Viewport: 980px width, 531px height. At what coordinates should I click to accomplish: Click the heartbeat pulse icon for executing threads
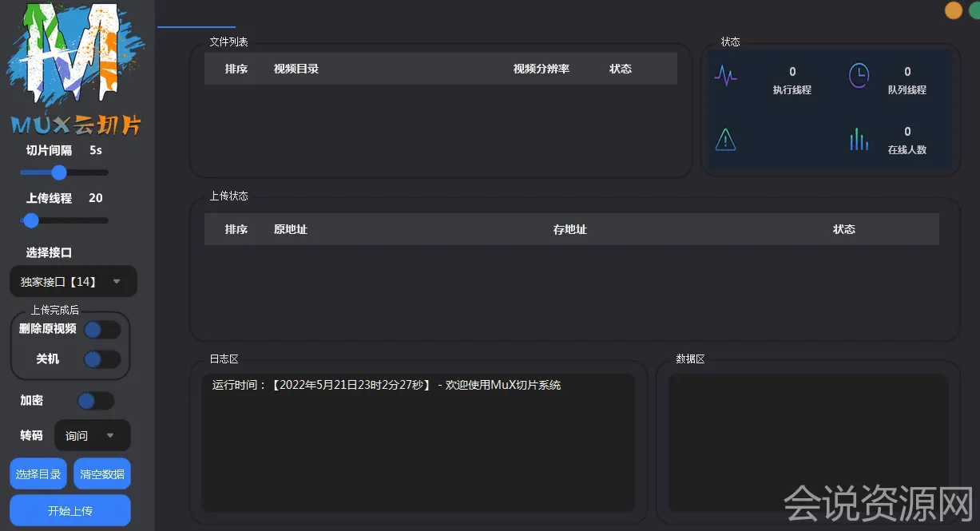[x=725, y=77]
